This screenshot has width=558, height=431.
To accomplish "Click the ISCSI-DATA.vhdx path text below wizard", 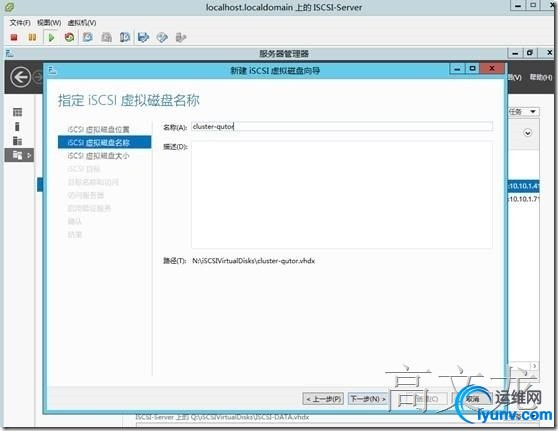I will point(222,417).
